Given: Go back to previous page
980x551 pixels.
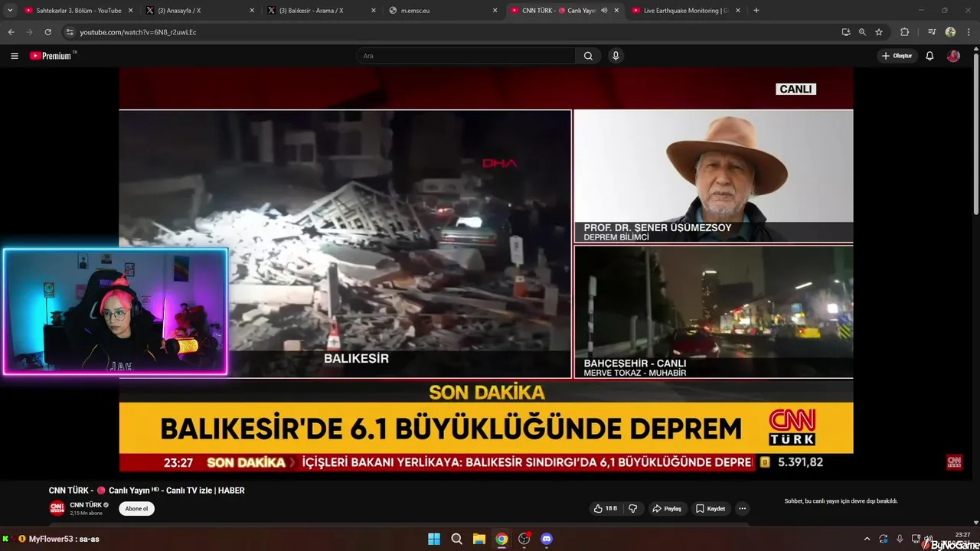Looking at the screenshot, I should (x=11, y=32).
